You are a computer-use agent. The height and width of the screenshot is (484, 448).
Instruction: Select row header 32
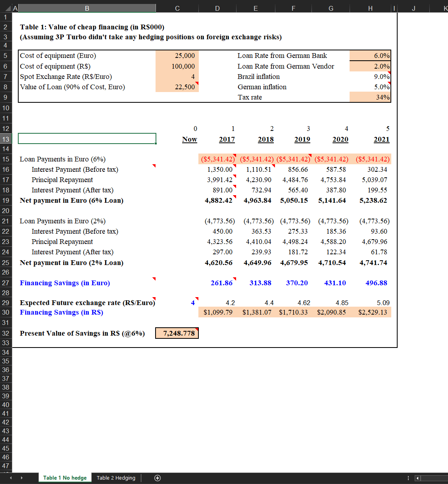6,333
